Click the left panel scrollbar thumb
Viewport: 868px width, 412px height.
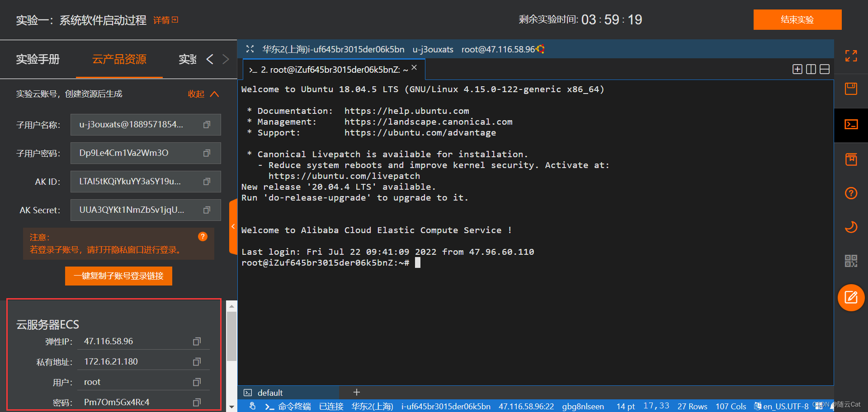point(231,337)
